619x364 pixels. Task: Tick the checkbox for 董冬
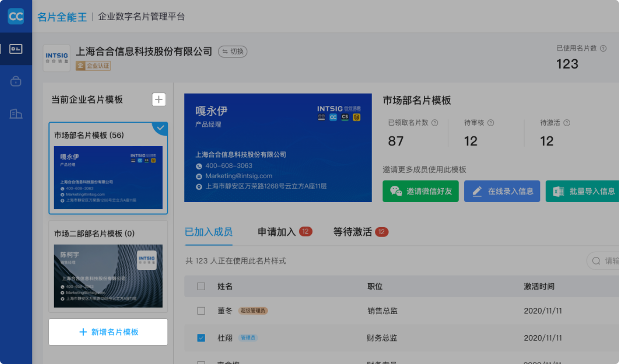pyautogui.click(x=201, y=311)
